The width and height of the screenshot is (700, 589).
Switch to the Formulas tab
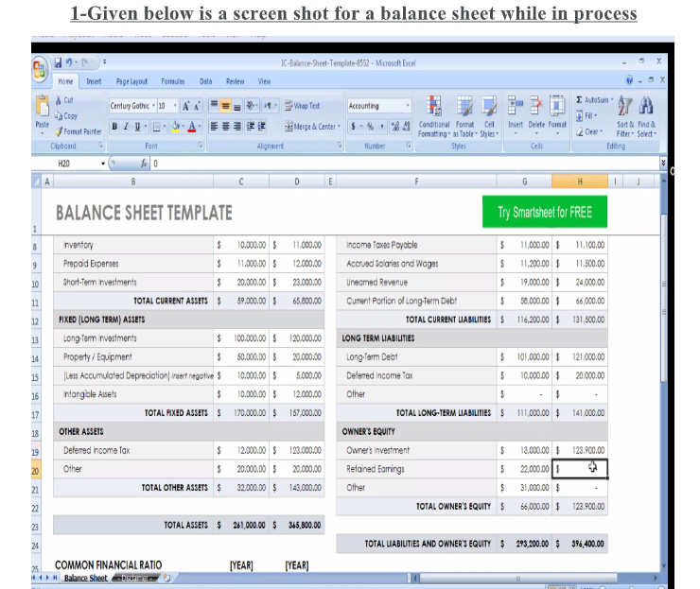173,81
